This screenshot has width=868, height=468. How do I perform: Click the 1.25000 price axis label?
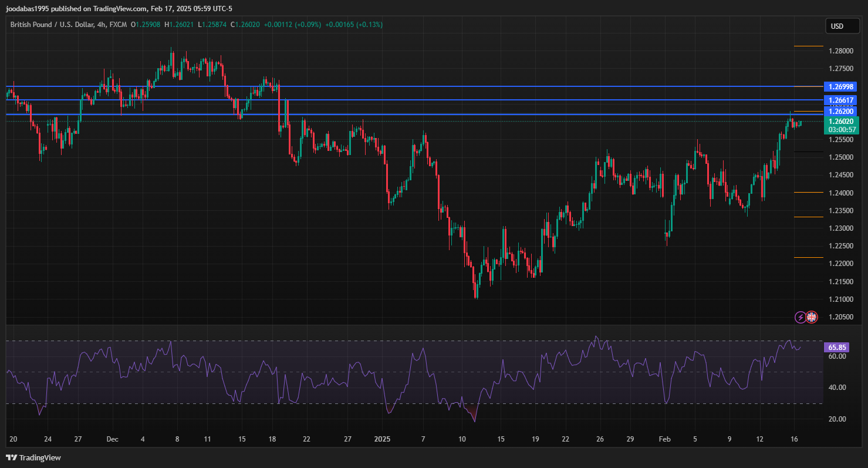pos(840,157)
